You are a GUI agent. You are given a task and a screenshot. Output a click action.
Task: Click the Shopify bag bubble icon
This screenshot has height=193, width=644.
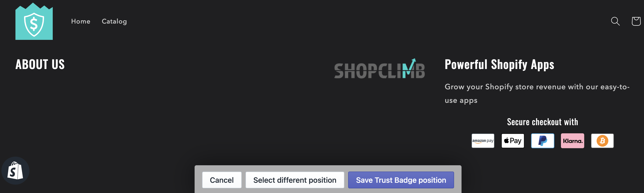tap(15, 171)
